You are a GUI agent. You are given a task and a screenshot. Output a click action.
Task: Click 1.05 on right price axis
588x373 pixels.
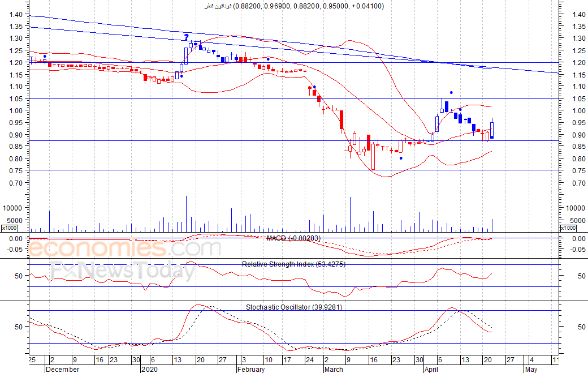[579, 98]
